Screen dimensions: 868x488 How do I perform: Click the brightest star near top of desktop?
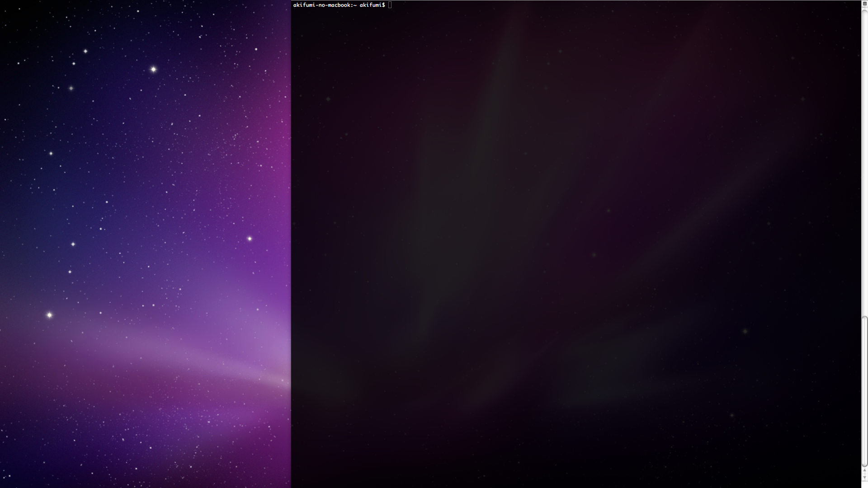[153, 69]
